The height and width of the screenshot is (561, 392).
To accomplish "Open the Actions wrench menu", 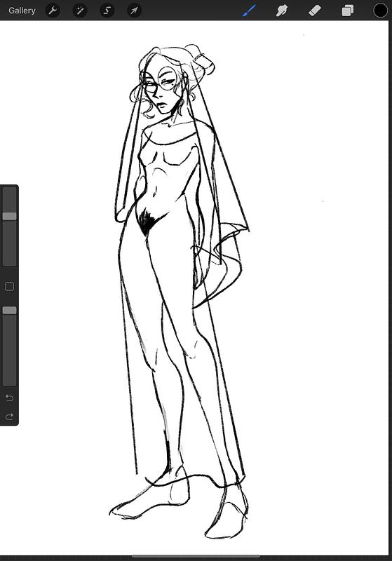I will [53, 11].
